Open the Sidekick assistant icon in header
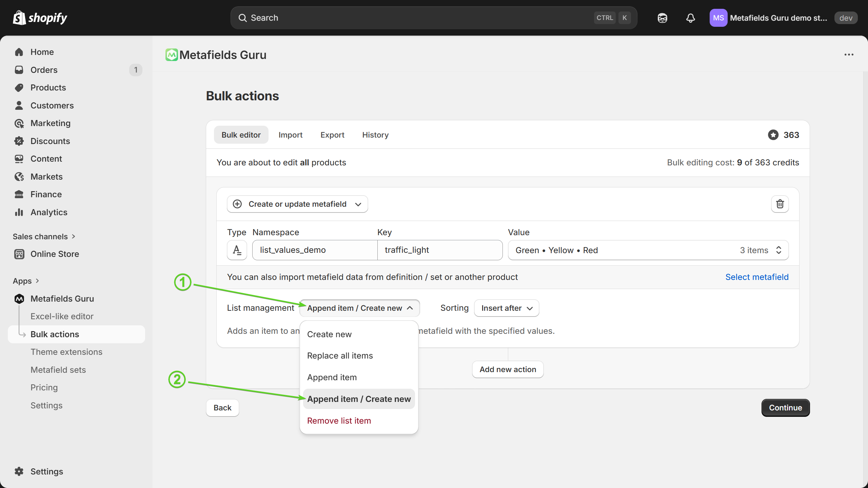Viewport: 868px width, 488px height. pyautogui.click(x=662, y=18)
